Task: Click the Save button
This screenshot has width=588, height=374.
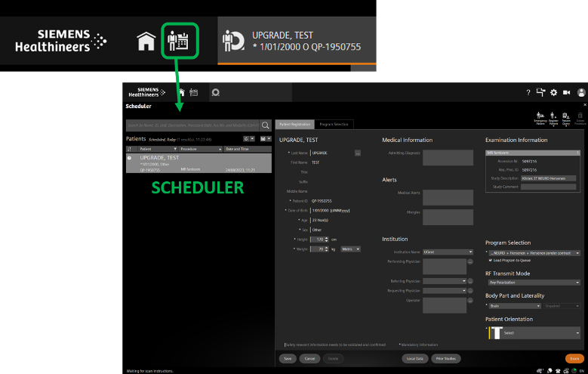Action: (287, 358)
